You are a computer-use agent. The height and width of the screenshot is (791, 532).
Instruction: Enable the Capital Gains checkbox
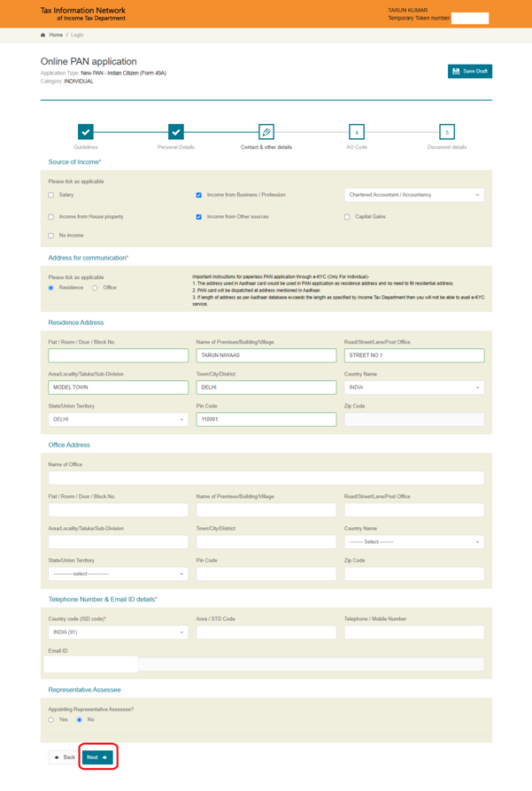coord(347,217)
